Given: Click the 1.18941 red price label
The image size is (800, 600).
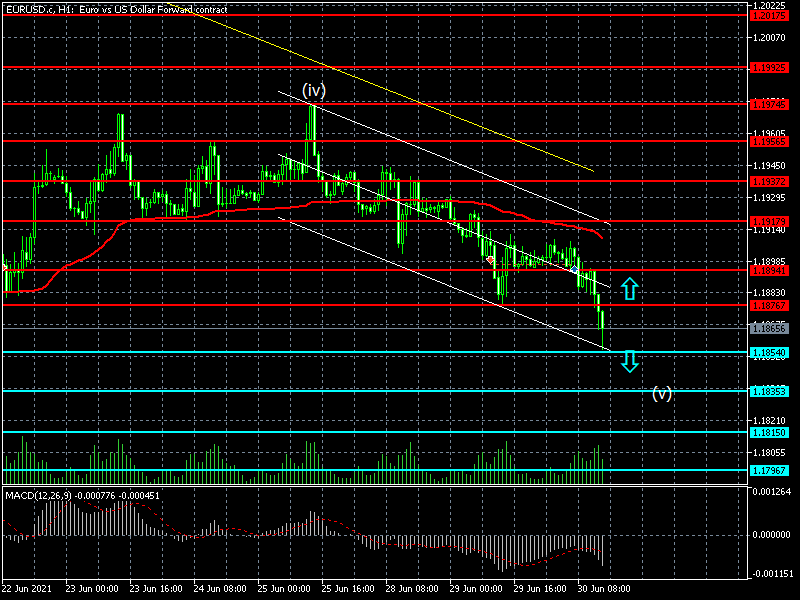Looking at the screenshot, I should click(770, 270).
